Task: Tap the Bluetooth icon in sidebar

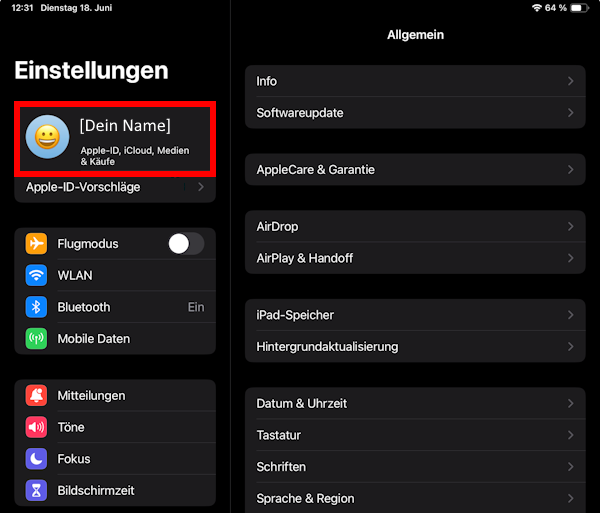Action: [36, 307]
